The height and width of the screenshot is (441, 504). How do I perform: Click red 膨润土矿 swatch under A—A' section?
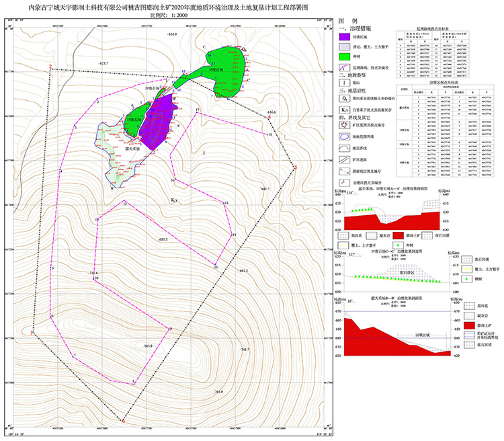(x=398, y=235)
